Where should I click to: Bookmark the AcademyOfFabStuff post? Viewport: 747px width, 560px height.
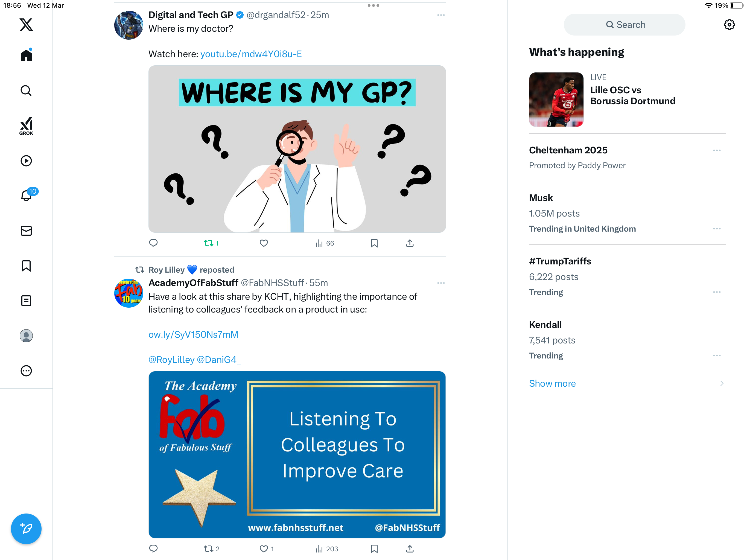[374, 549]
